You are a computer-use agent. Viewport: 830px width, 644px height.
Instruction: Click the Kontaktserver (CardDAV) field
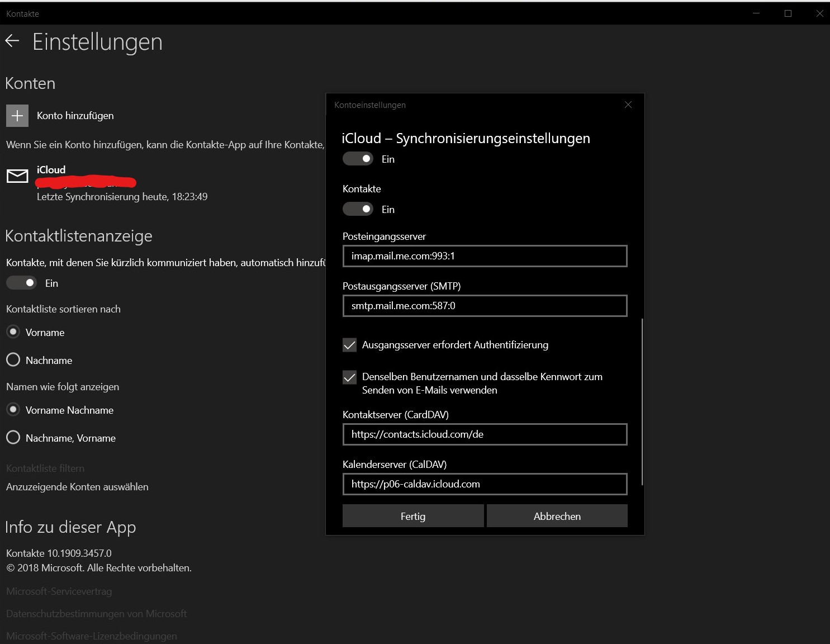coord(485,434)
